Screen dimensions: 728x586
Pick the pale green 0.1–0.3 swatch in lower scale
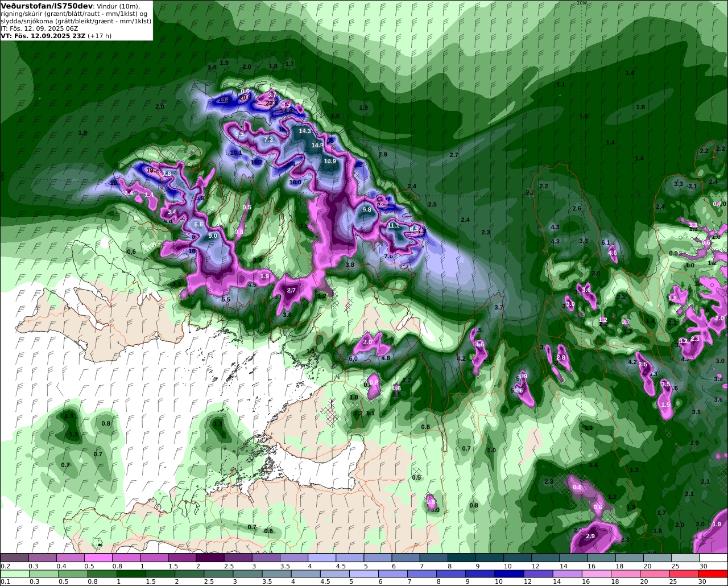(14, 574)
